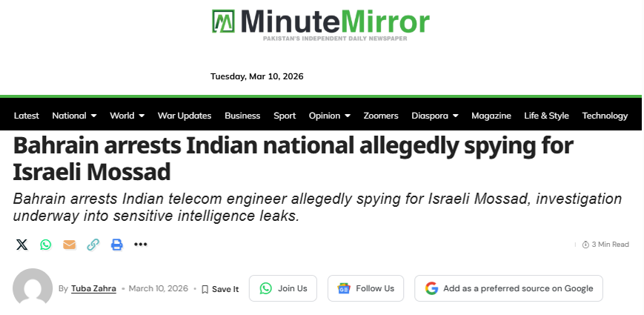Share article via WhatsApp icon
This screenshot has height=315, width=644.
click(46, 245)
